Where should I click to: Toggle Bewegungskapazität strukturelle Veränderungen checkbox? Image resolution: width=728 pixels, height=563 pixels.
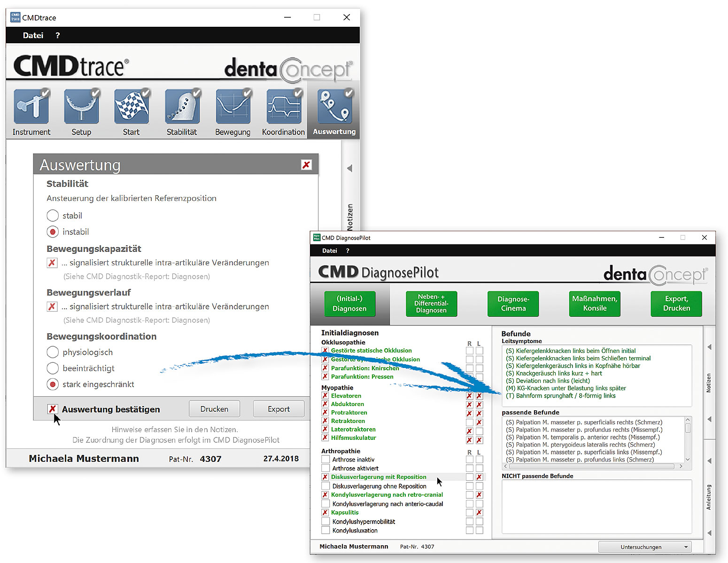(52, 263)
